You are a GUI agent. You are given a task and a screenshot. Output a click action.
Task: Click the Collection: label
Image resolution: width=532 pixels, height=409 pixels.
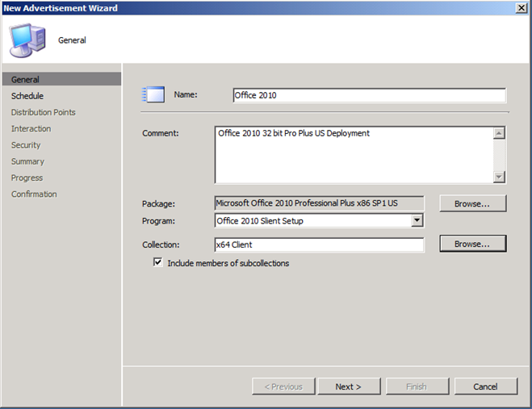click(x=161, y=245)
